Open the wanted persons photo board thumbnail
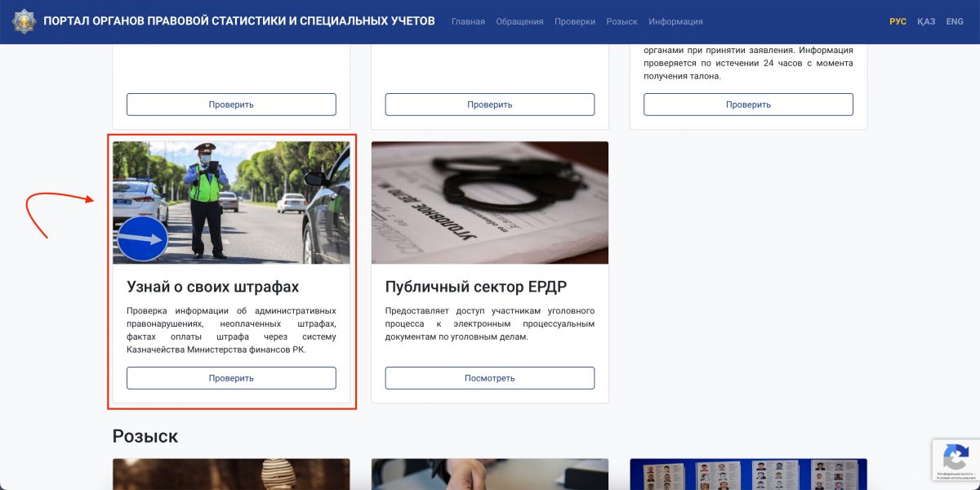The image size is (980, 490). click(748, 474)
